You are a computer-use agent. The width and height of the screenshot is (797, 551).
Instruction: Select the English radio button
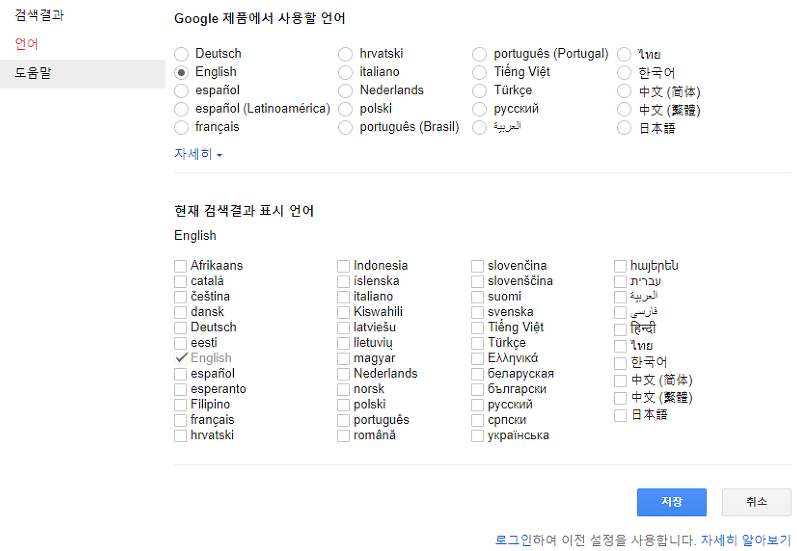point(181,72)
